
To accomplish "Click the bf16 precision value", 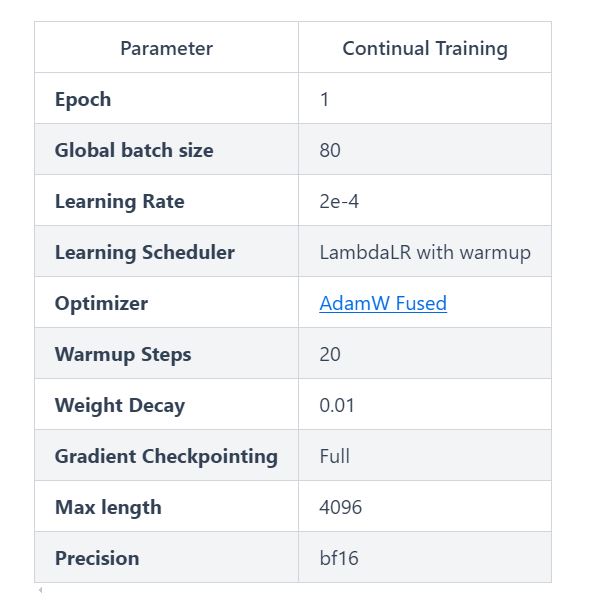I will coord(339,558).
